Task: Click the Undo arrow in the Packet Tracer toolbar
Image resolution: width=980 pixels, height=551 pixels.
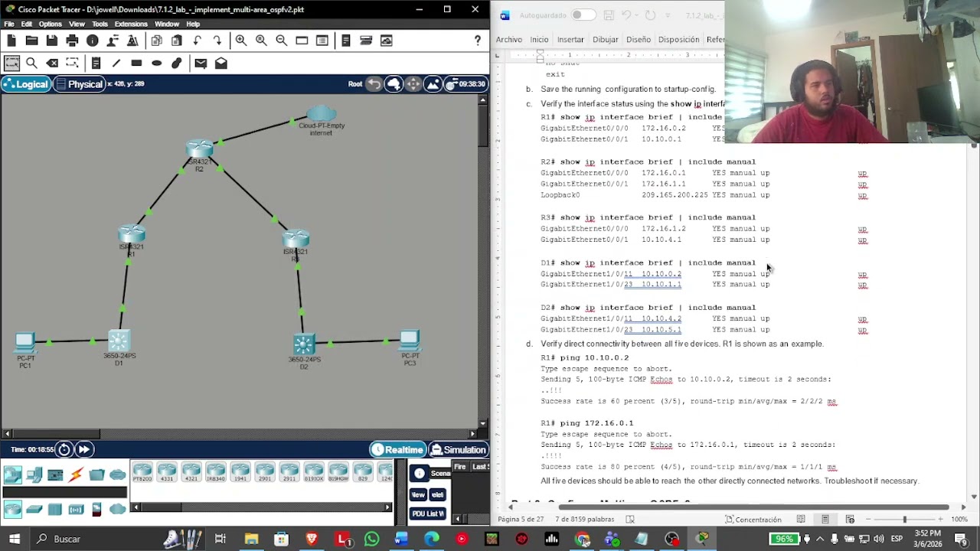Action: [198, 41]
